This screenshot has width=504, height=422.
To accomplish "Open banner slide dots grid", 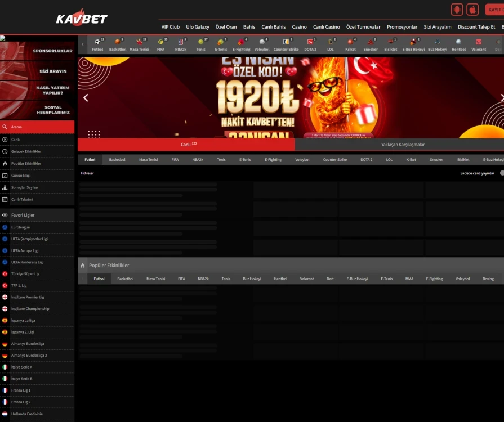I will (x=94, y=134).
